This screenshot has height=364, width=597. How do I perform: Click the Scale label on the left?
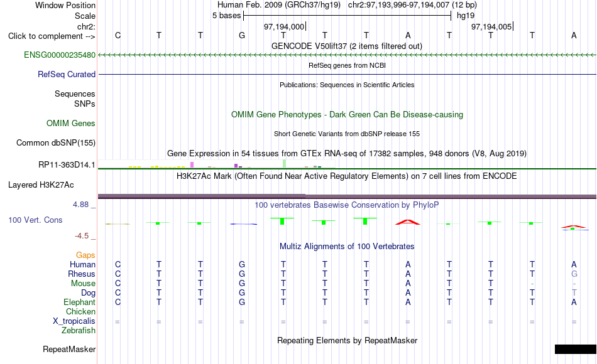click(x=85, y=16)
